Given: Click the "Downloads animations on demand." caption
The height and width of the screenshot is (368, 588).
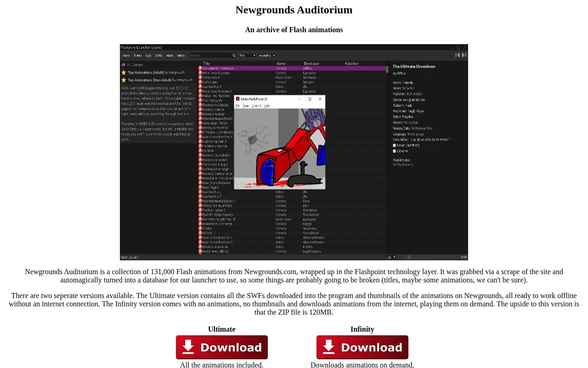Looking at the screenshot, I should tap(362, 365).
